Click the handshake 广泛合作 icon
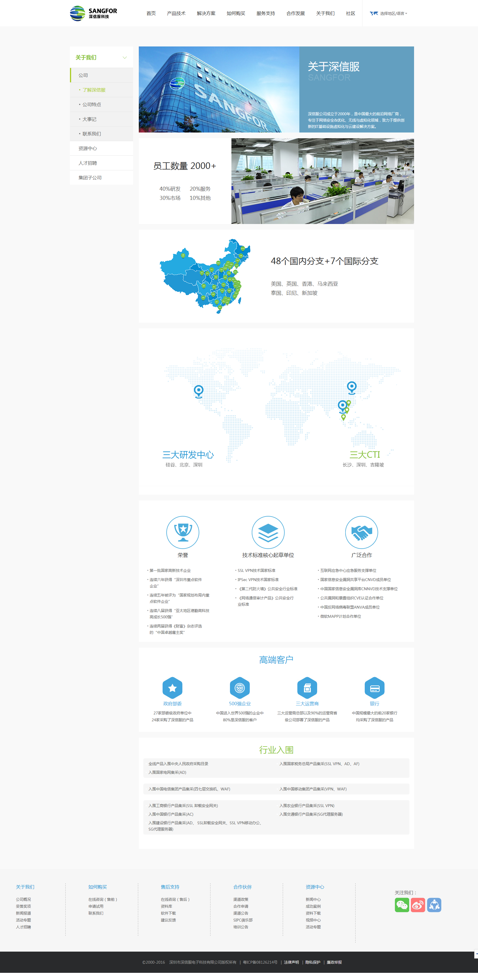Image resolution: width=478 pixels, height=980 pixels. (361, 532)
